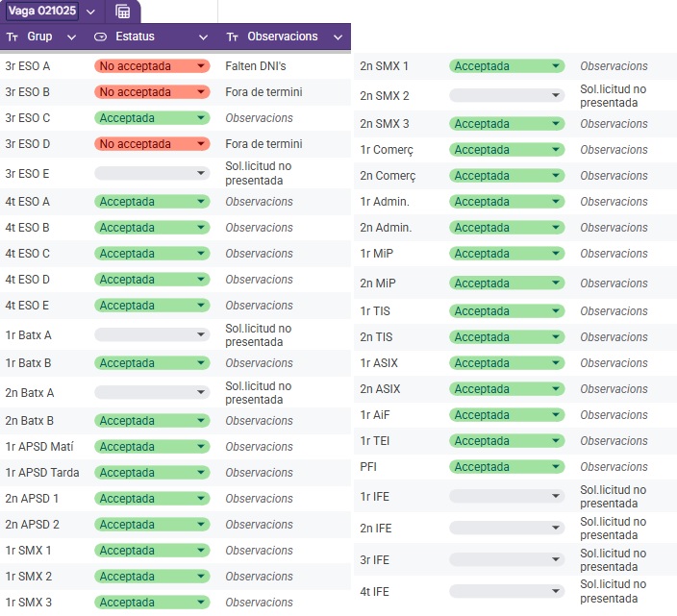Expand the Estatus column options chevron
This screenshot has height=616, width=677.
pyautogui.click(x=203, y=37)
